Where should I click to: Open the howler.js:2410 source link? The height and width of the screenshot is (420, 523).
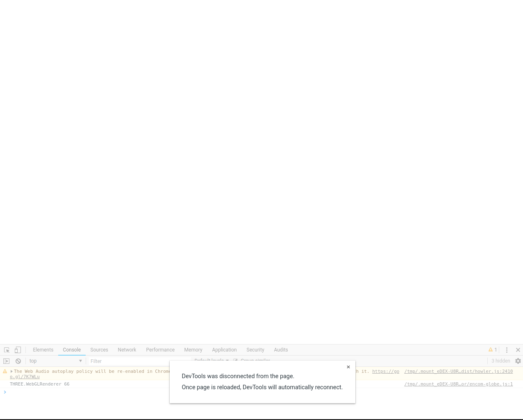(x=459, y=371)
